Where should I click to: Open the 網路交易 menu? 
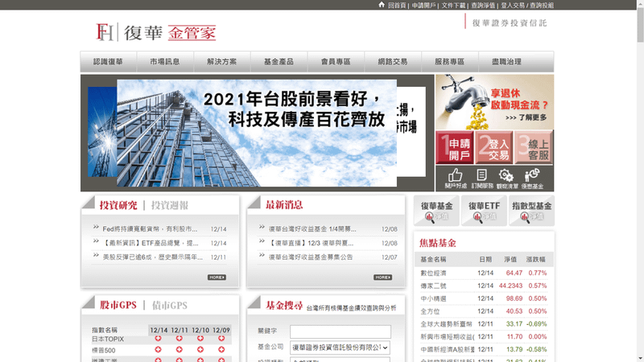tap(393, 62)
